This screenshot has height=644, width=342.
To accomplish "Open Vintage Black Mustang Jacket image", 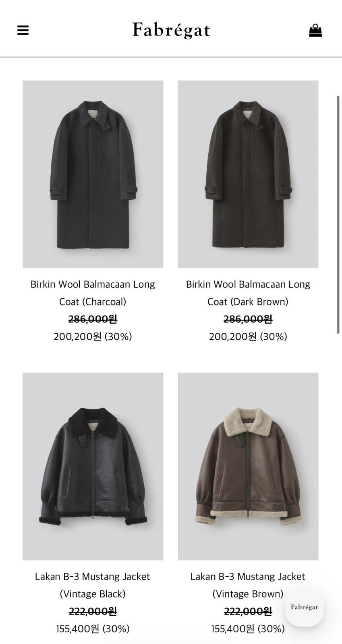I will click(93, 466).
